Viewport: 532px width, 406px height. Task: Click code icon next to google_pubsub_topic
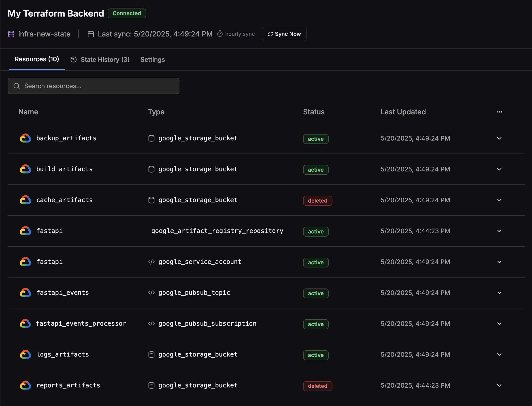coord(151,293)
